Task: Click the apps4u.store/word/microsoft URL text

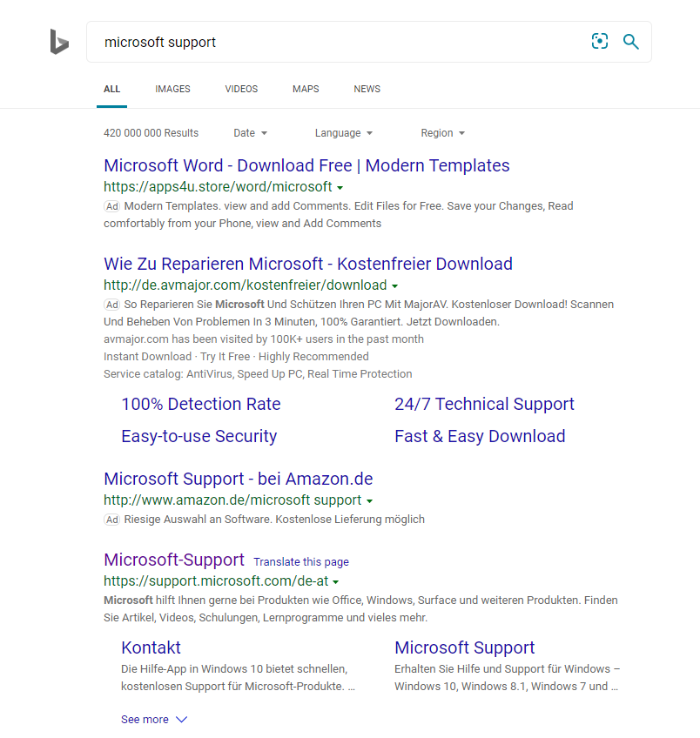Action: tap(218, 187)
